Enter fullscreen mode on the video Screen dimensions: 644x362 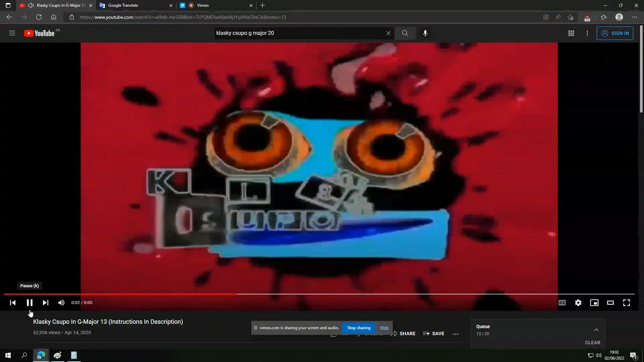point(626,302)
